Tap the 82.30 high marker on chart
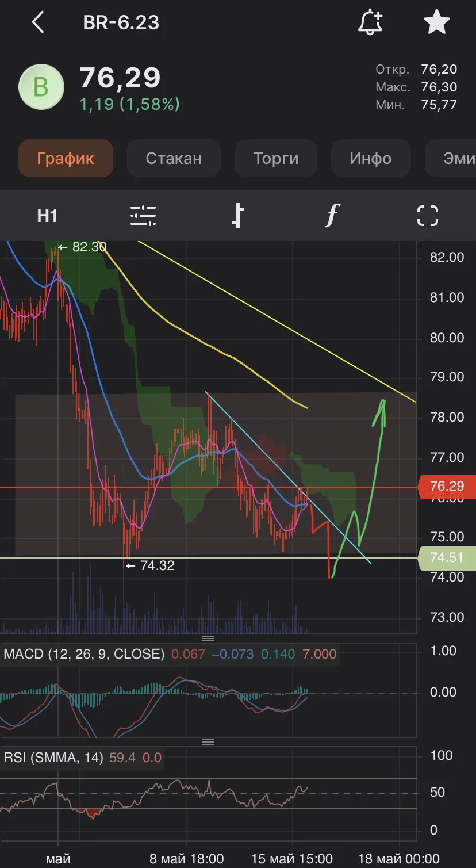The width and height of the screenshot is (476, 868). tap(82, 247)
